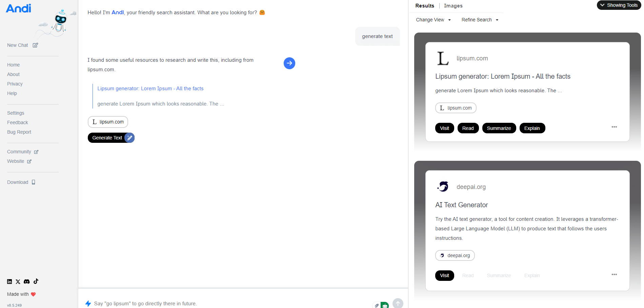Switch to green robot mode toggle

(x=385, y=305)
